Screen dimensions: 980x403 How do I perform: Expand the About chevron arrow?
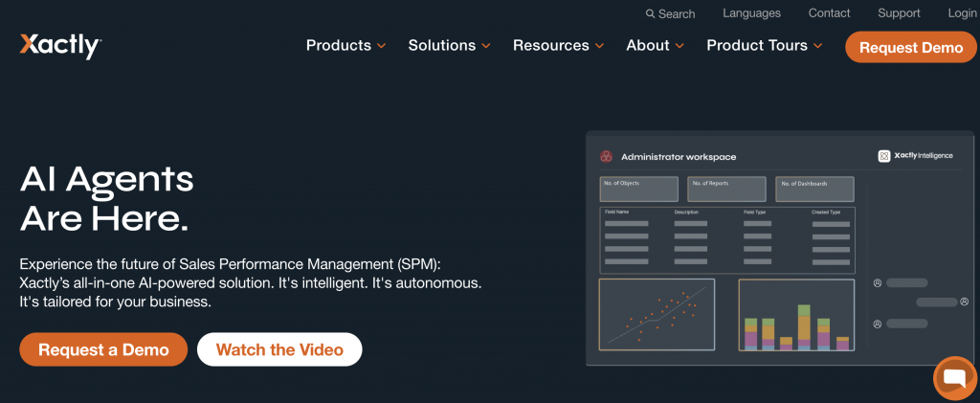tap(679, 46)
